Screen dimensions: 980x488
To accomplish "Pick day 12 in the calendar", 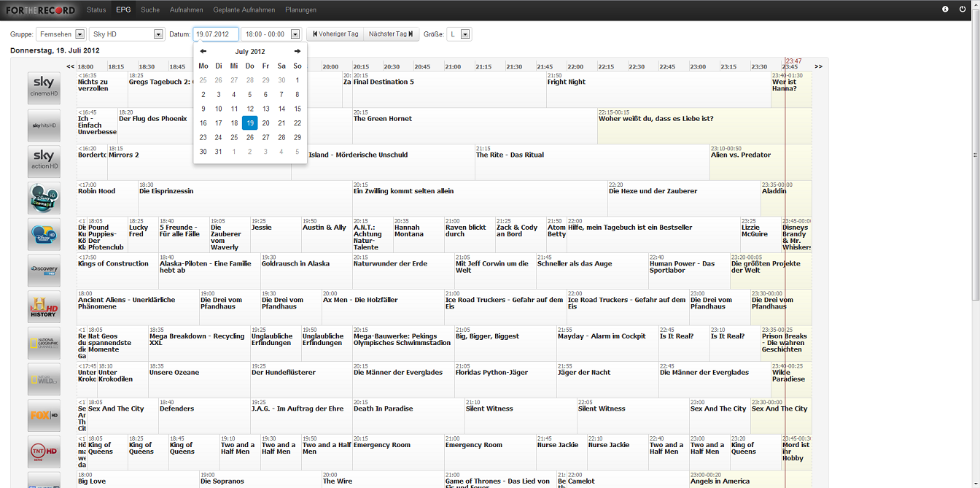I will [250, 109].
